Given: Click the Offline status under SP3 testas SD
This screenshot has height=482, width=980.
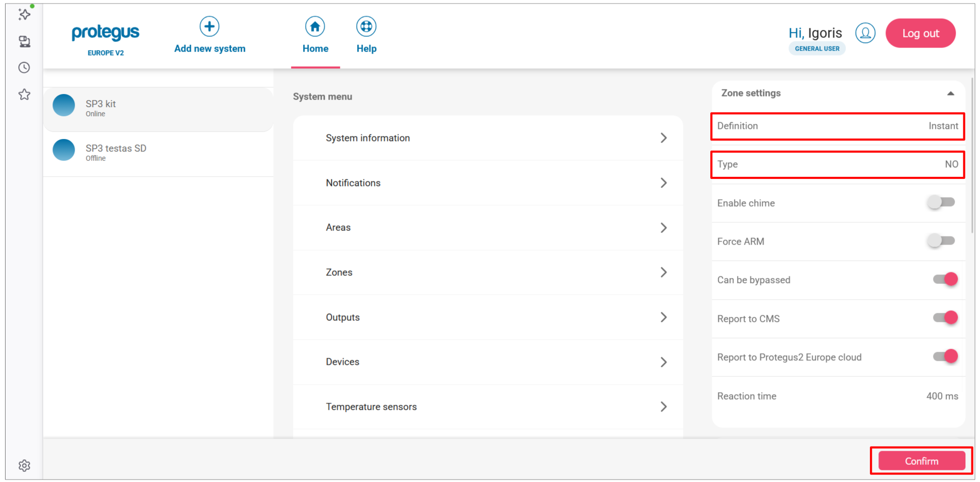Looking at the screenshot, I should click(95, 158).
